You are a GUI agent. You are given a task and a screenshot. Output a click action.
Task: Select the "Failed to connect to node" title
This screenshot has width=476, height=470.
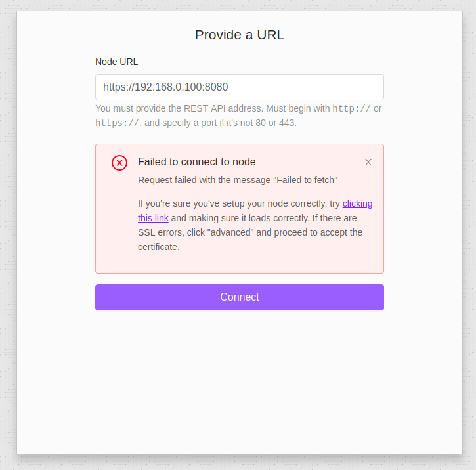click(197, 162)
